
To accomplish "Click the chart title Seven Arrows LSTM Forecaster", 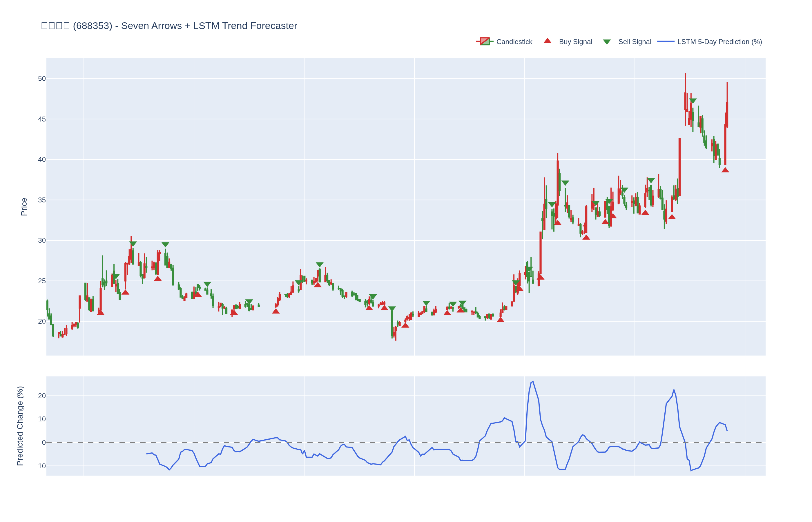I will (x=169, y=26).
